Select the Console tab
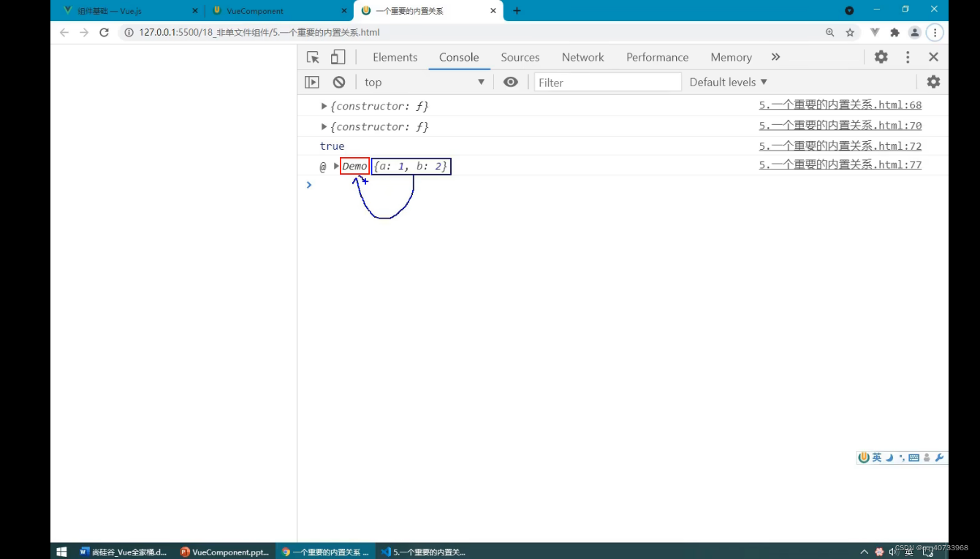 click(459, 57)
